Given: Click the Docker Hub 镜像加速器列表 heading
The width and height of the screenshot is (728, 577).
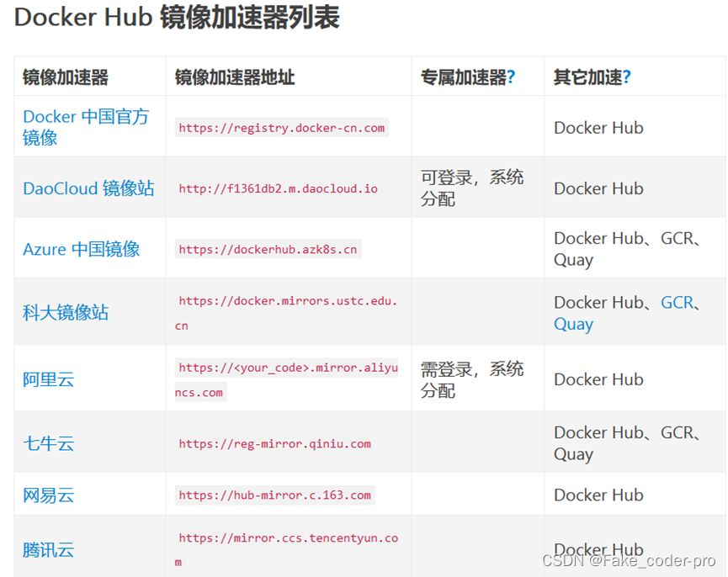Looking at the screenshot, I should click(x=177, y=17).
